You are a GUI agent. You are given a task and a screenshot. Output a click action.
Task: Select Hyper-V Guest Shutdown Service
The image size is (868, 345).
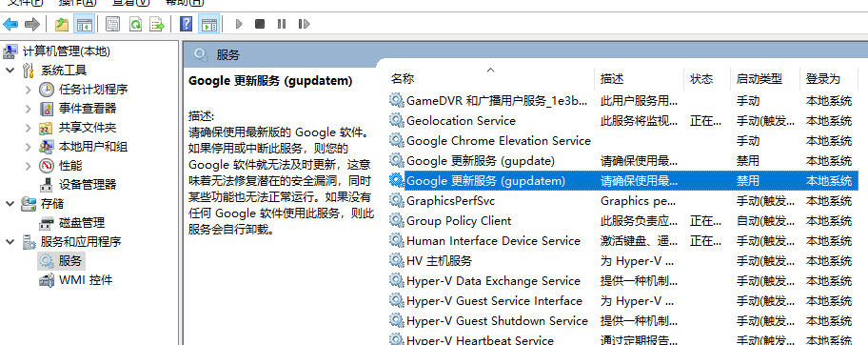click(x=622, y=320)
